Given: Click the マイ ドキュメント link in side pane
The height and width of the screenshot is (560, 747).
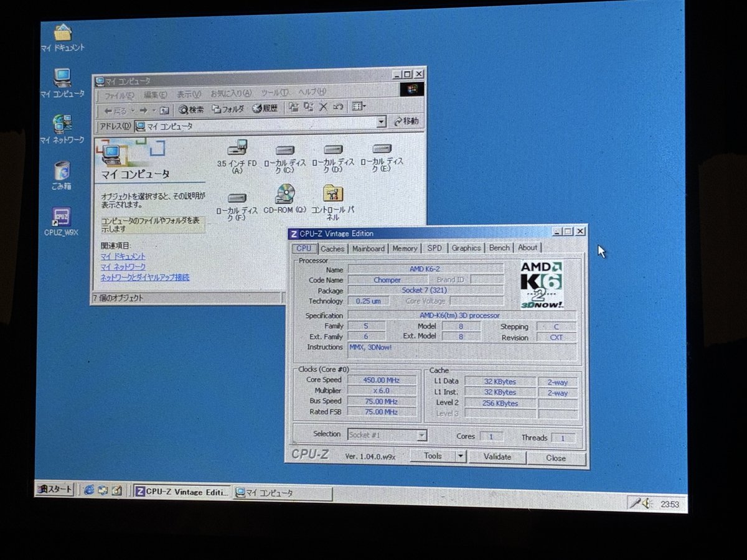Looking at the screenshot, I should (123, 256).
